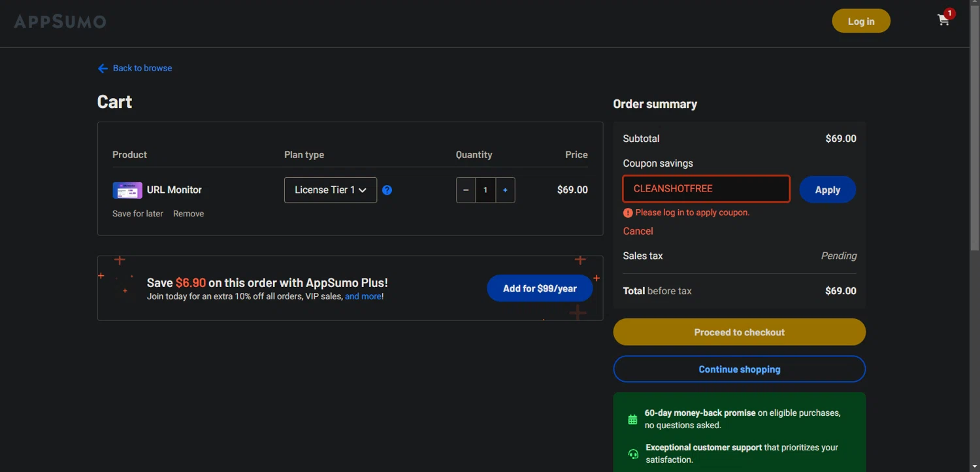
Task: Click the Log in button
Action: 860,22
